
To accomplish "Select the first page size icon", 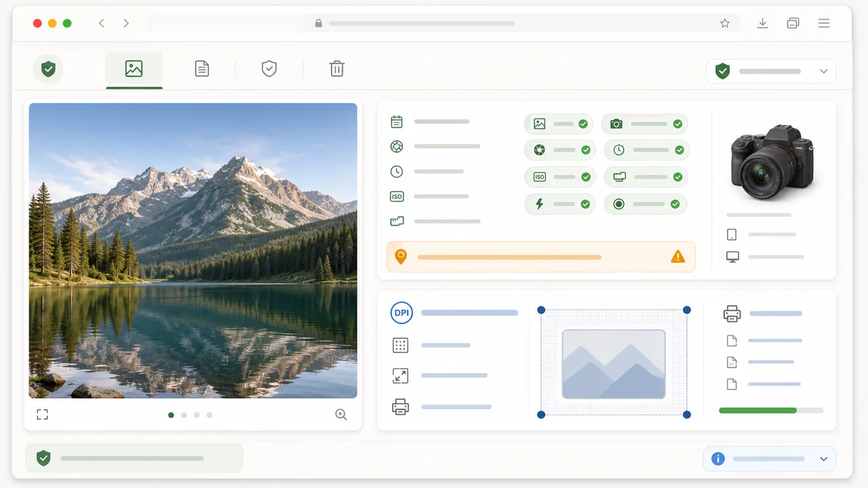I will (732, 340).
